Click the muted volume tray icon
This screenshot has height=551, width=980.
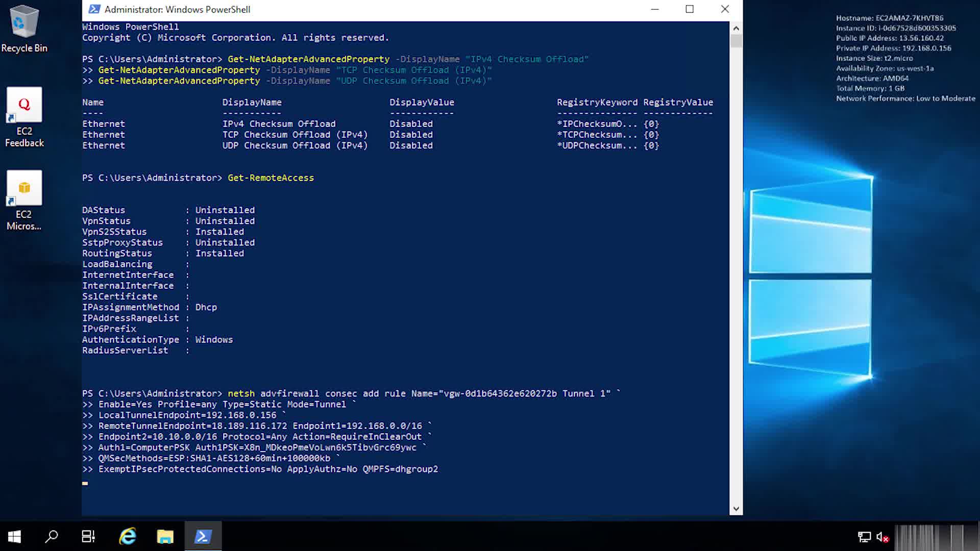coord(883,537)
